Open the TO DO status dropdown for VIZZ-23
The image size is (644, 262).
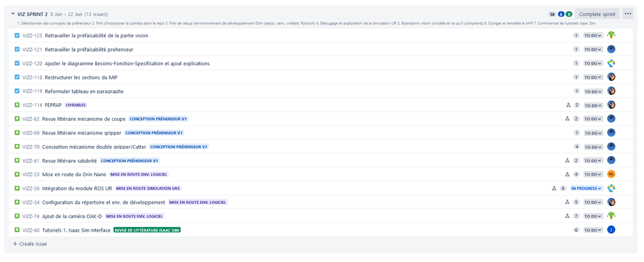pyautogui.click(x=593, y=174)
